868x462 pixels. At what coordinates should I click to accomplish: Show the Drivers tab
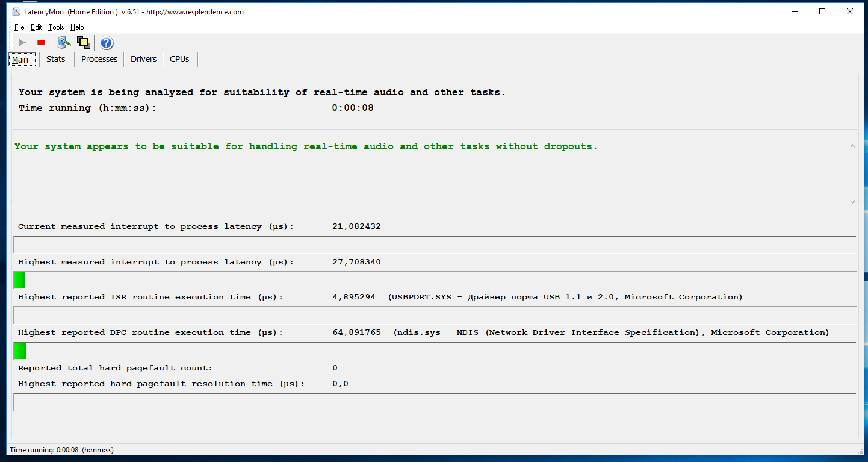[x=143, y=59]
